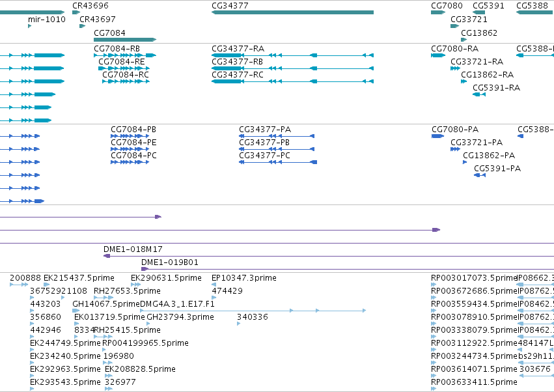554x392 pixels.
Task: Select feature 196980
Action: (x=118, y=356)
